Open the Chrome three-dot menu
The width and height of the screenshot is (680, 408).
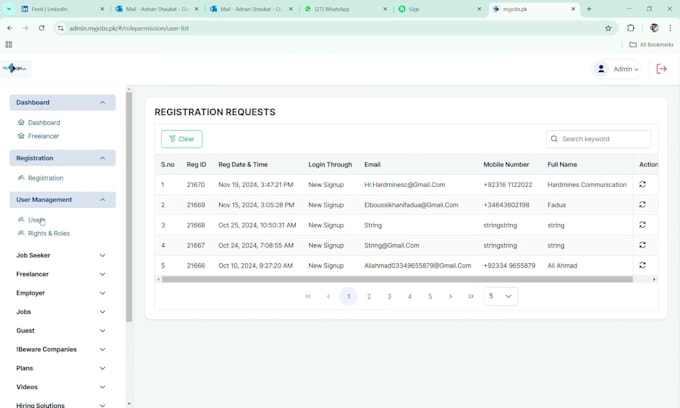pos(670,28)
